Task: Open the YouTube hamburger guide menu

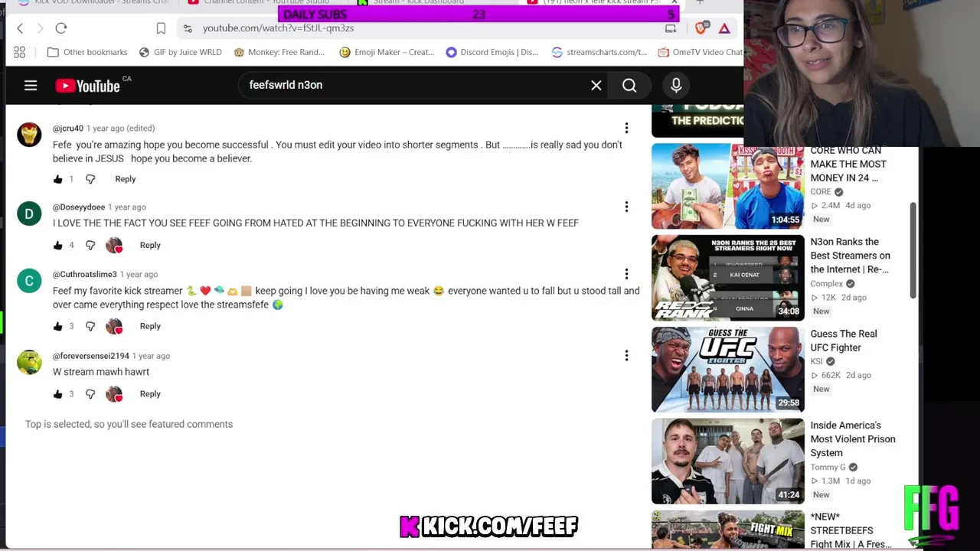Action: click(x=31, y=86)
